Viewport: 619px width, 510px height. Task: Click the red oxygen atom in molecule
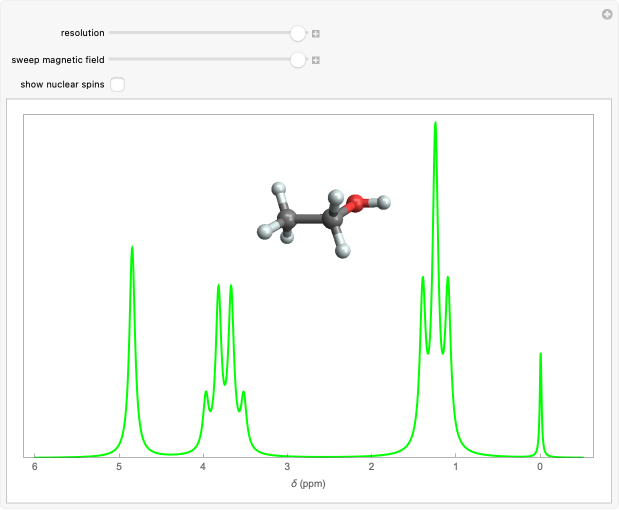[357, 205]
